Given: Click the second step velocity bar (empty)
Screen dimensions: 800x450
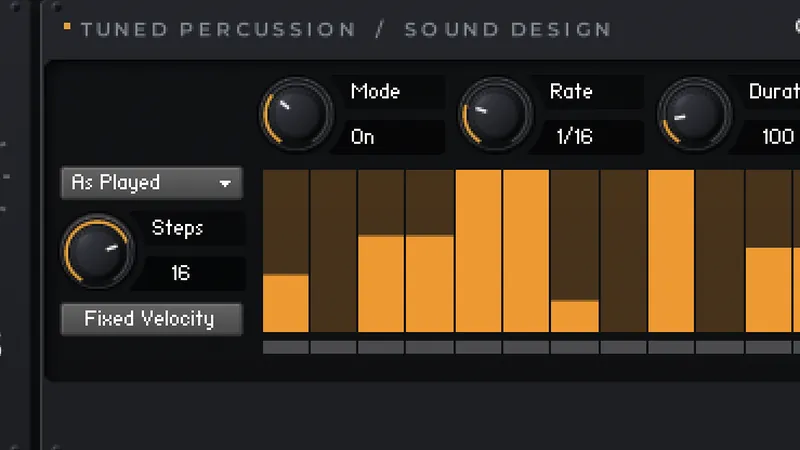Looking at the screenshot, I should tap(333, 251).
